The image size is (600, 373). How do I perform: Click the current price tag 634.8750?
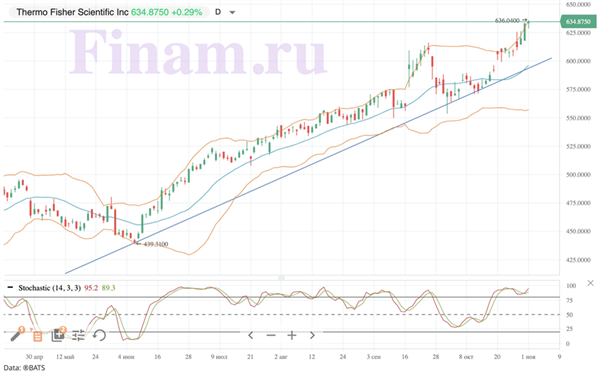(578, 22)
